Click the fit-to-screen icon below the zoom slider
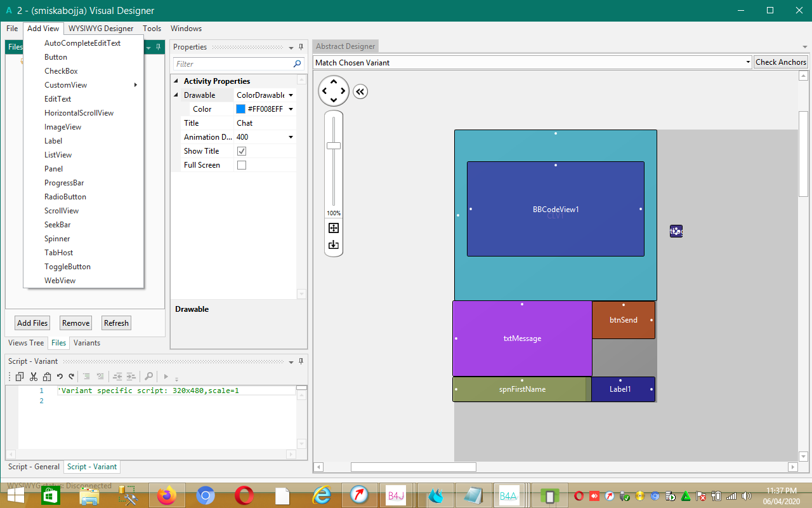The image size is (812, 508). pos(333,227)
